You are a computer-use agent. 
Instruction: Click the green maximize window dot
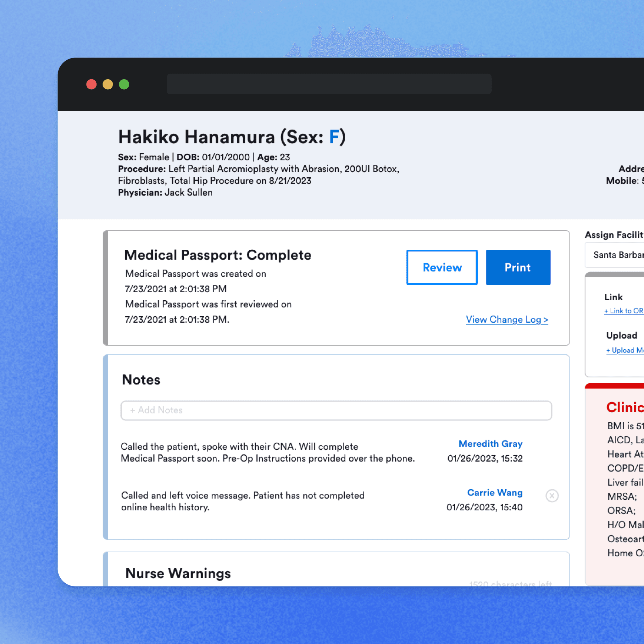click(124, 84)
